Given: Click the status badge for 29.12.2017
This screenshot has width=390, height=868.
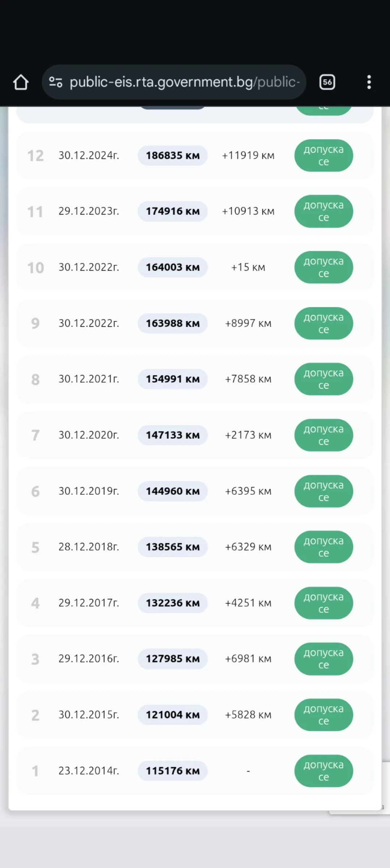Looking at the screenshot, I should coord(323,603).
